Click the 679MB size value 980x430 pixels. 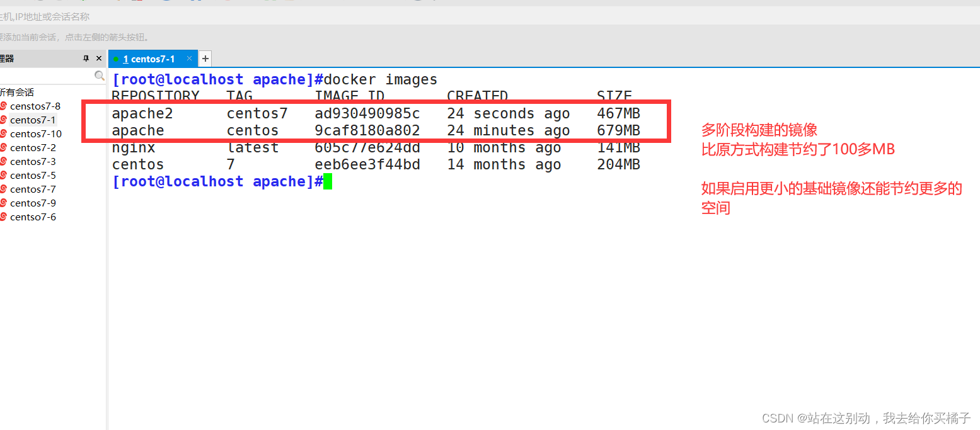[x=618, y=130]
